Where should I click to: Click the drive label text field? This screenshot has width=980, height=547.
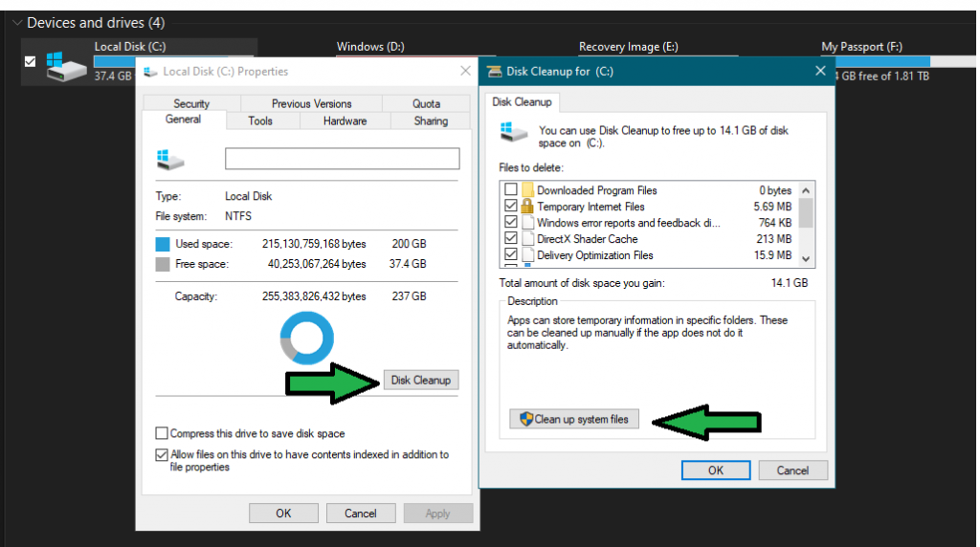point(342,159)
